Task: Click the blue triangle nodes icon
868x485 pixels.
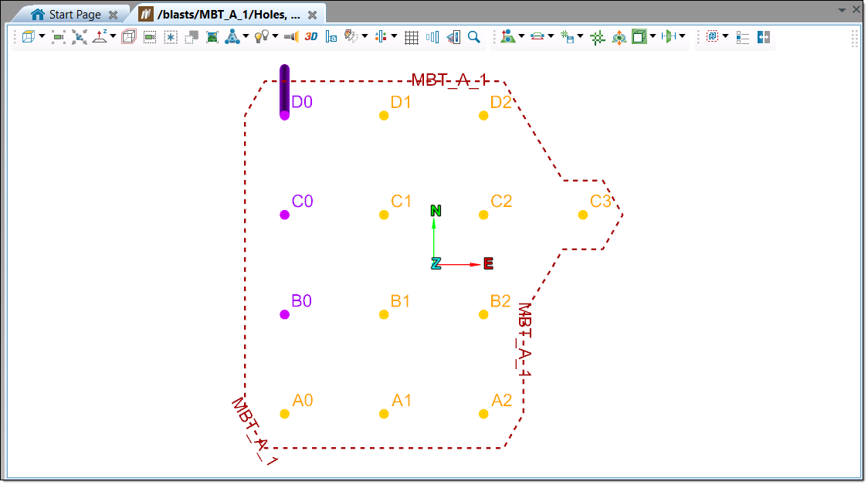Action: [232, 37]
